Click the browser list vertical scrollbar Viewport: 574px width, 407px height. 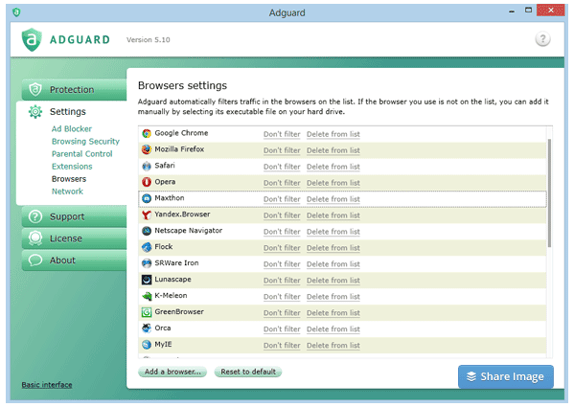point(549,193)
